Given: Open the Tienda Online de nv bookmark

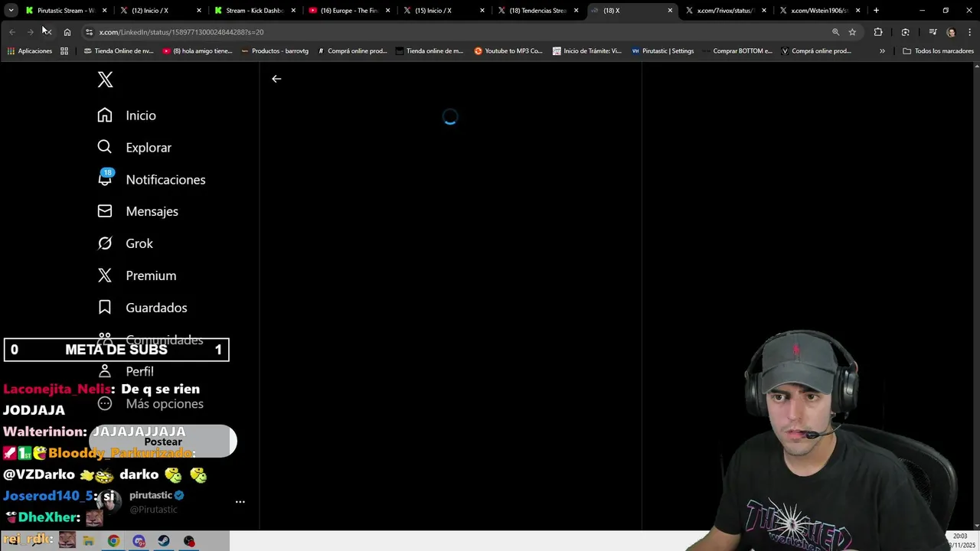Looking at the screenshot, I should point(118,51).
